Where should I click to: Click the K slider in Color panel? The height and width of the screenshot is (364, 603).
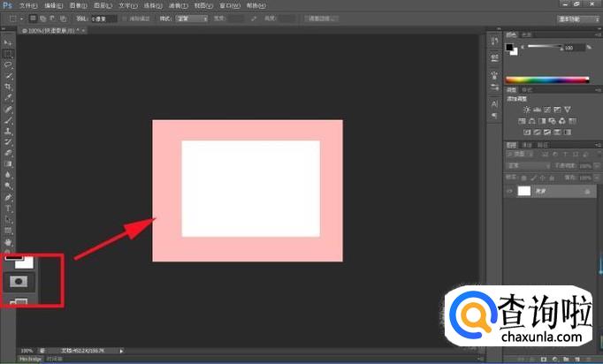coord(545,47)
